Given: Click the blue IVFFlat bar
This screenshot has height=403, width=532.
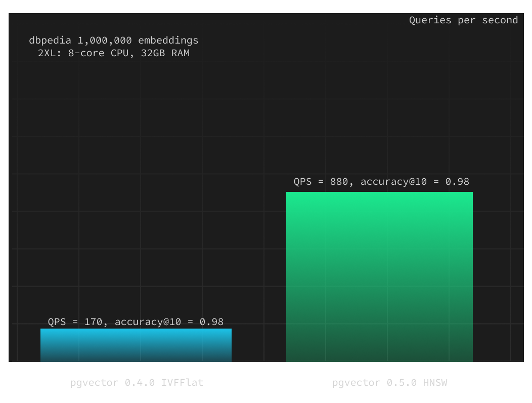Looking at the screenshot, I should pos(136,345).
